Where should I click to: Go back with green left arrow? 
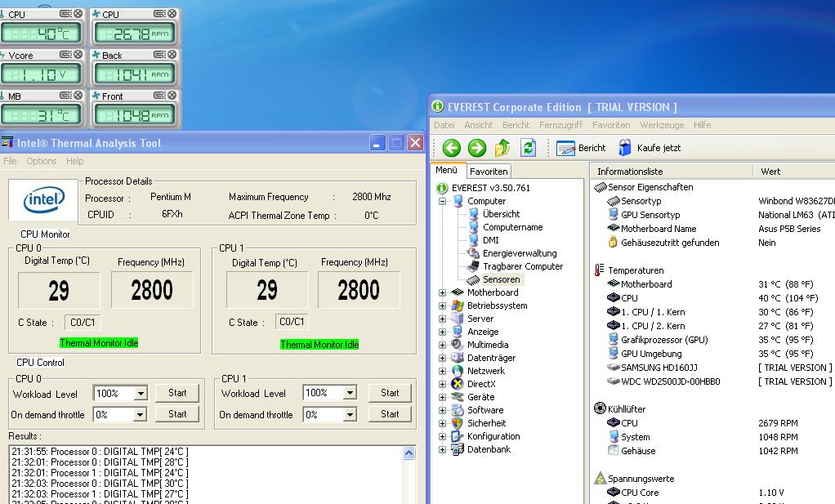451,148
